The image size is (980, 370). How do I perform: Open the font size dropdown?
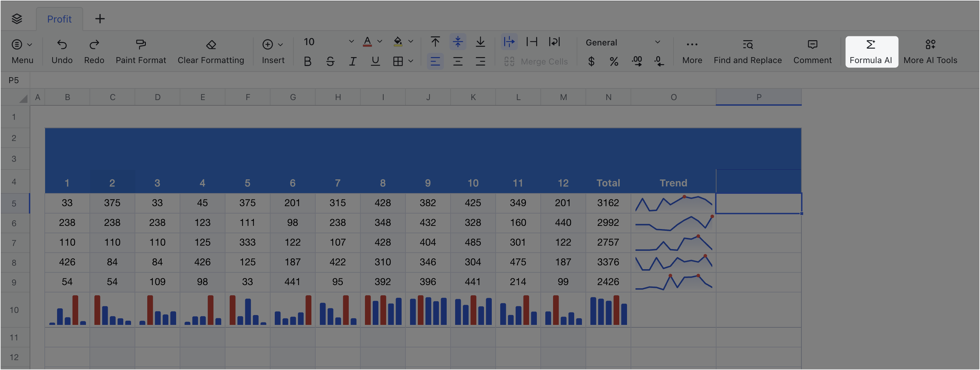[351, 42]
